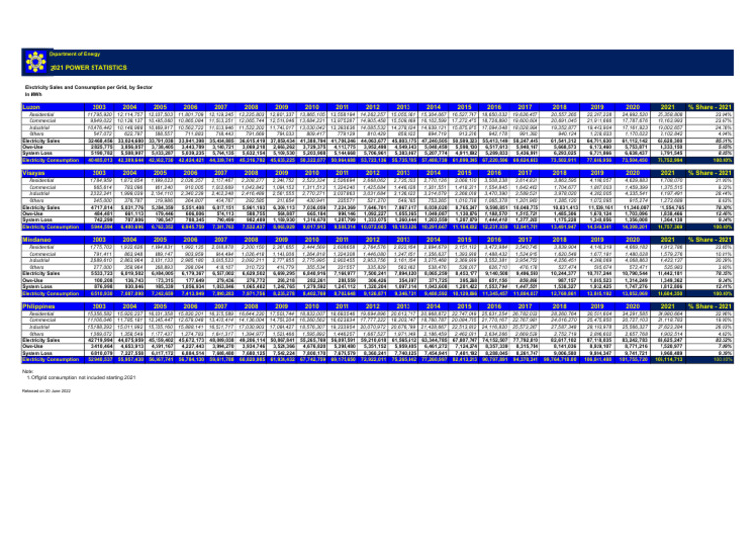Click the Electricity Sales label under Philippines
This screenshot has height=535, width=756.
point(41,340)
